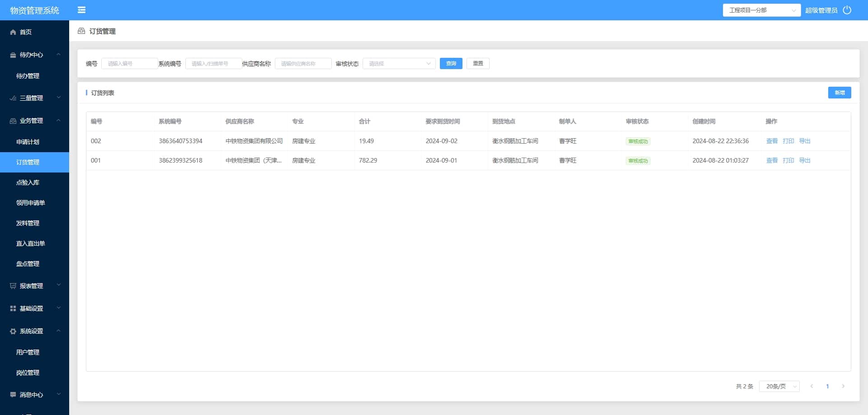Image resolution: width=868 pixels, height=415 pixels.
Task: View order 002 via 查看
Action: tap(772, 141)
